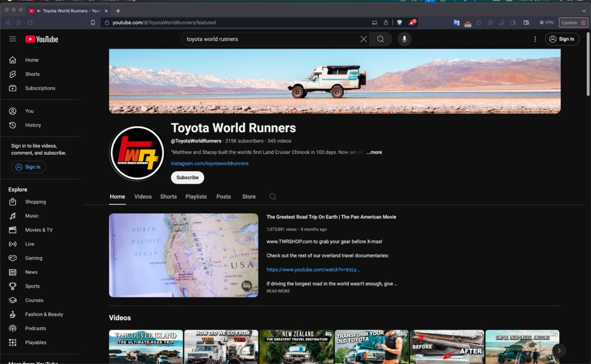Play the featured map video thumbnail
The height and width of the screenshot is (364, 591).
point(184,255)
